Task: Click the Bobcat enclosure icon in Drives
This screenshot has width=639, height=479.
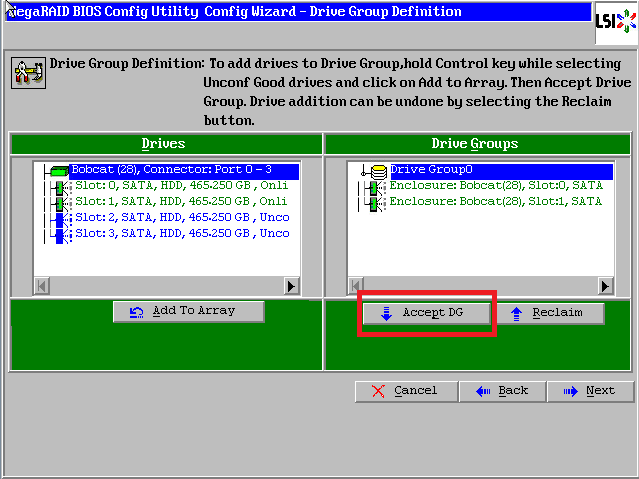Action: pyautogui.click(x=58, y=171)
